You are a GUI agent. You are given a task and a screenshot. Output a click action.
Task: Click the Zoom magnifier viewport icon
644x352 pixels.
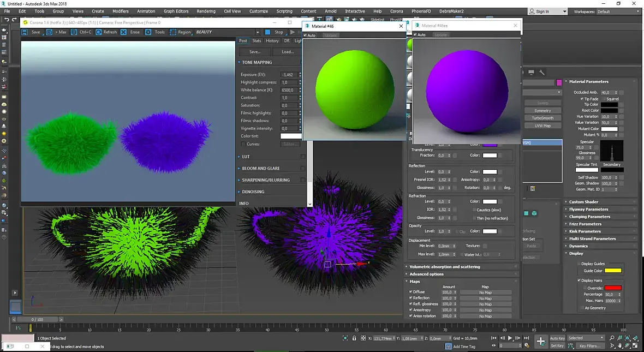tap(612, 338)
